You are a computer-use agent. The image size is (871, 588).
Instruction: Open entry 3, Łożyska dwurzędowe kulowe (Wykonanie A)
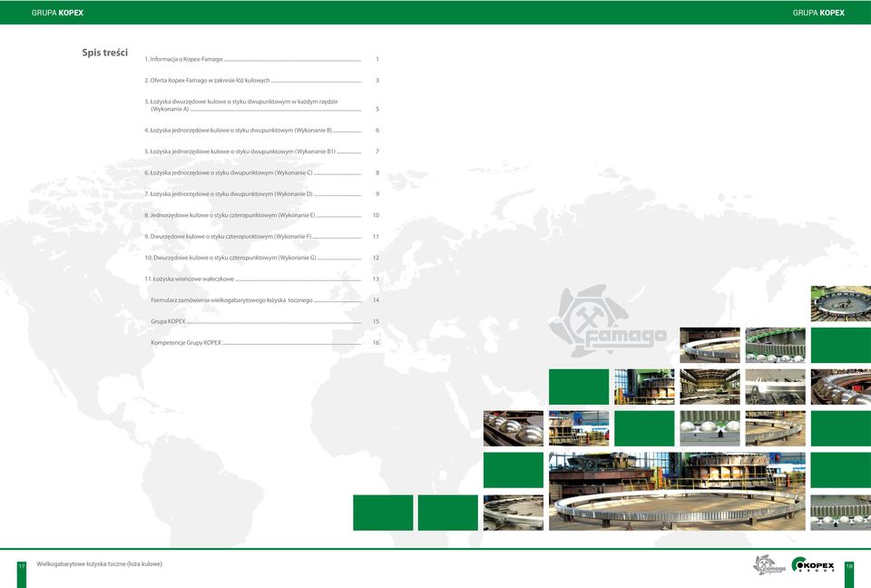coord(261,105)
